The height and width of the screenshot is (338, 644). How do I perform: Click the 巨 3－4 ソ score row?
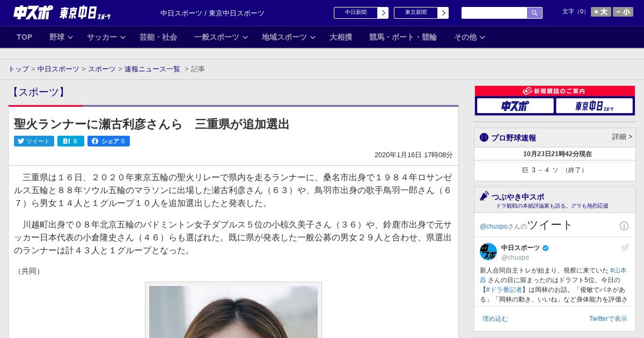pos(554,170)
